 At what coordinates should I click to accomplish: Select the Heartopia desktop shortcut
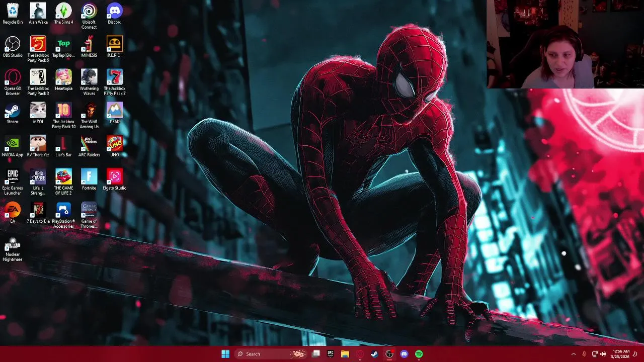pos(63,80)
